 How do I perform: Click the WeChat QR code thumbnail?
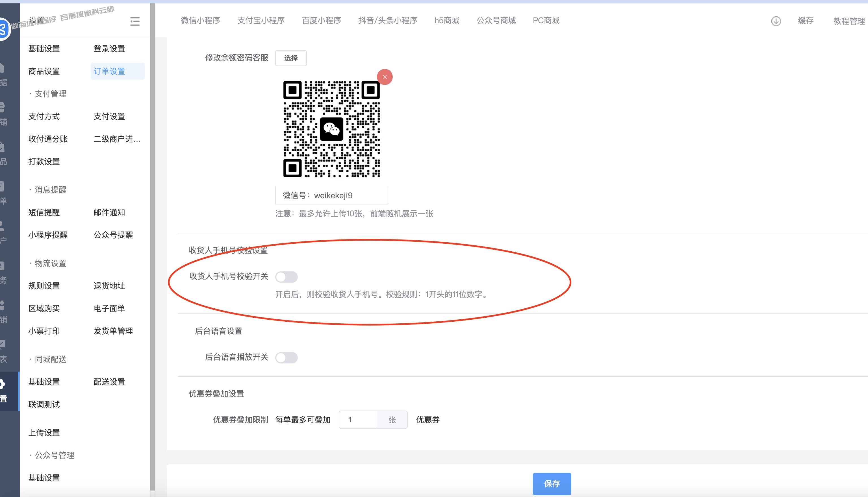[331, 129]
